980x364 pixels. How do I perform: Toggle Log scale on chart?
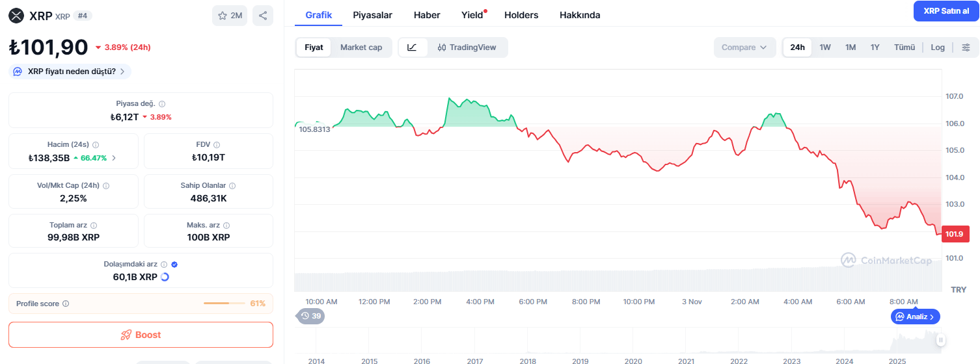[x=938, y=47]
